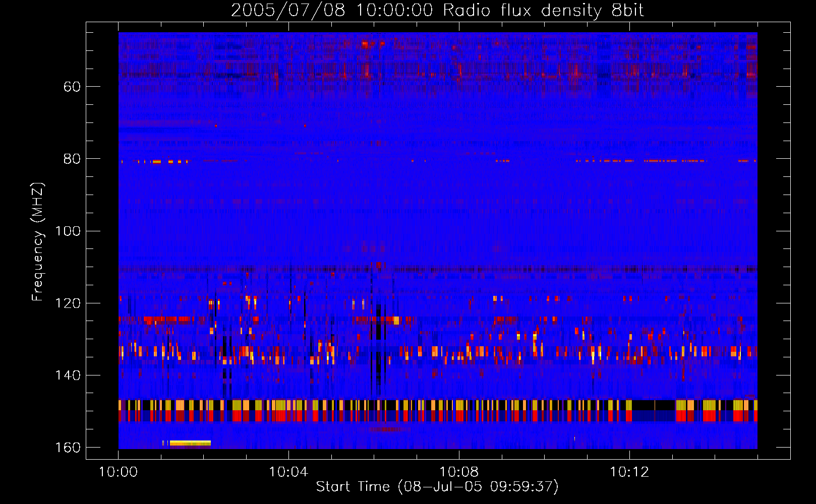Click the 10:08 time tick label

459,472
